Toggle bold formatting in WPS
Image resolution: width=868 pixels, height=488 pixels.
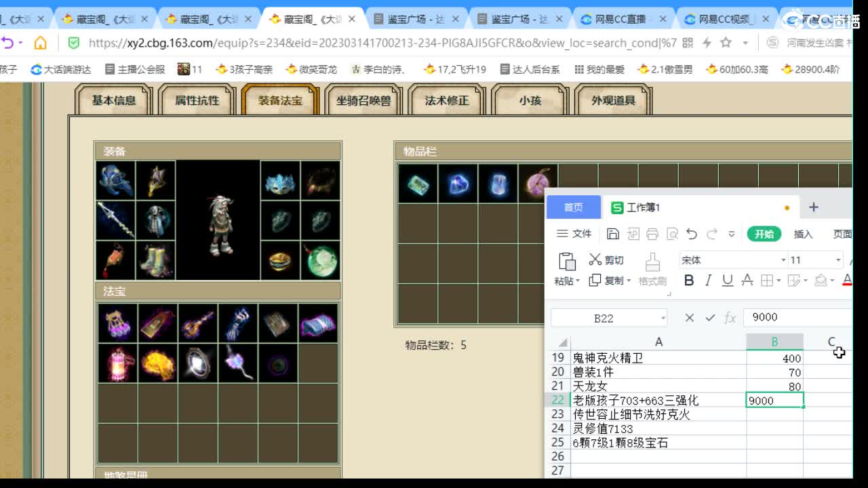point(689,280)
